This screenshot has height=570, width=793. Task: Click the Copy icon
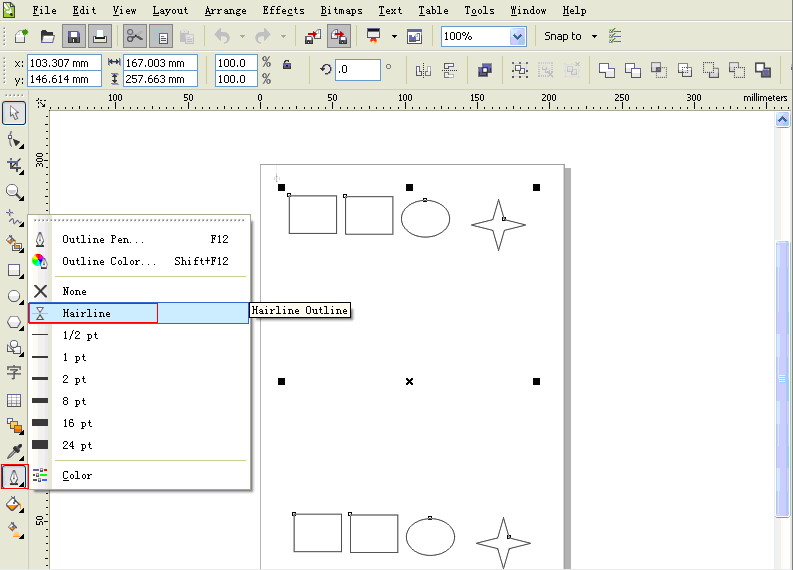[162, 36]
